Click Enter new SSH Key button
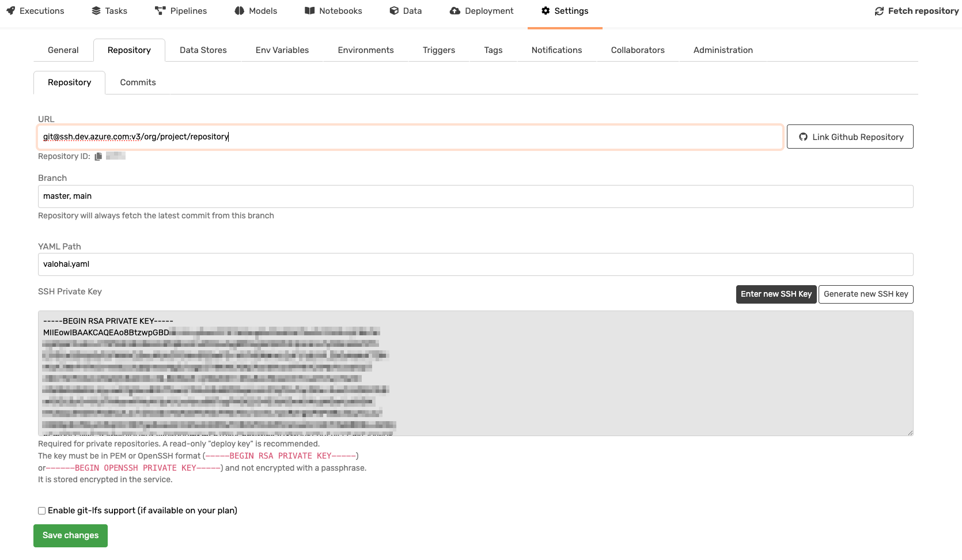 coord(775,294)
